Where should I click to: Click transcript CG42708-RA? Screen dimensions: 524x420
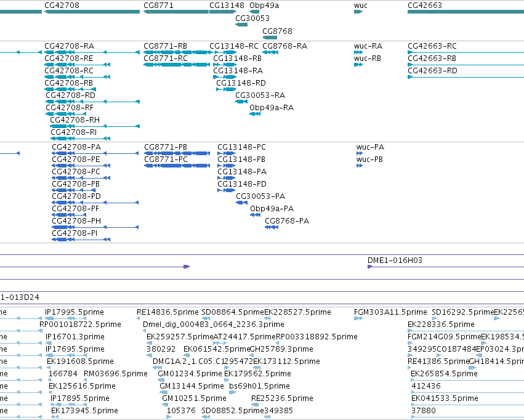click(x=70, y=46)
